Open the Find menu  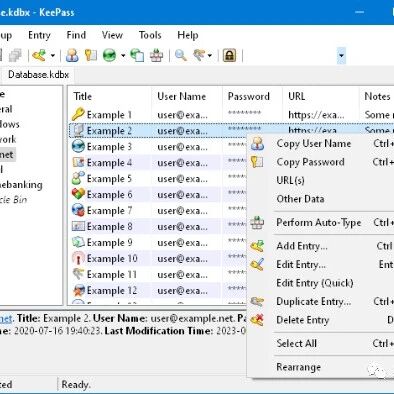pyautogui.click(x=76, y=35)
